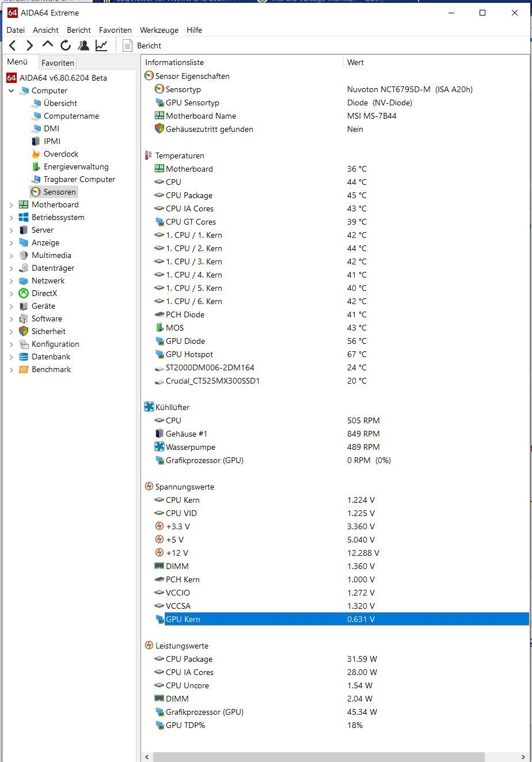Click the +12 V voltage icon
This screenshot has width=532, height=762.
(x=159, y=553)
